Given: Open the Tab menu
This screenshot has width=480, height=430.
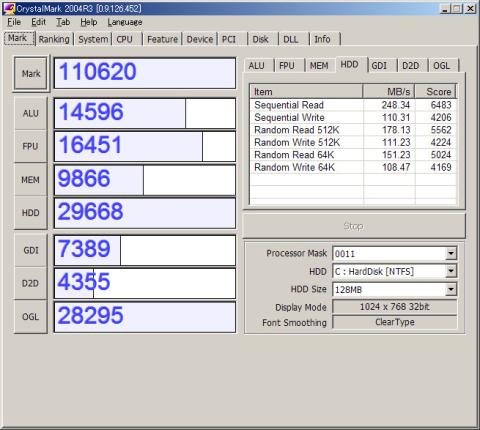Looking at the screenshot, I should [x=63, y=22].
